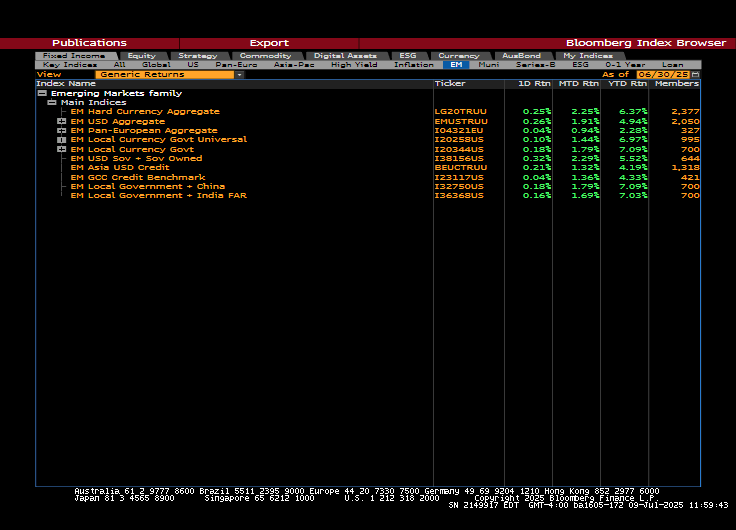Viewport: 736px width, 530px height.
Task: Select the Global sub-tab
Action: coord(156,65)
